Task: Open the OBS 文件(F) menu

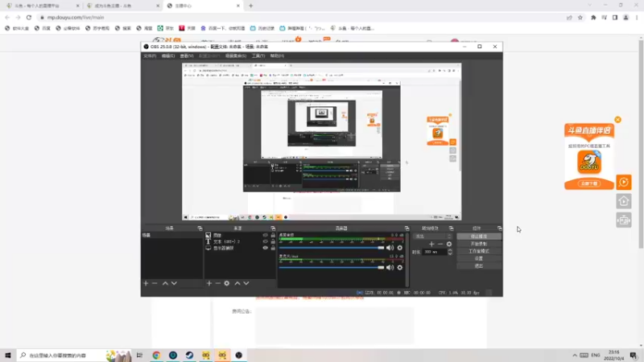Action: (x=150, y=56)
